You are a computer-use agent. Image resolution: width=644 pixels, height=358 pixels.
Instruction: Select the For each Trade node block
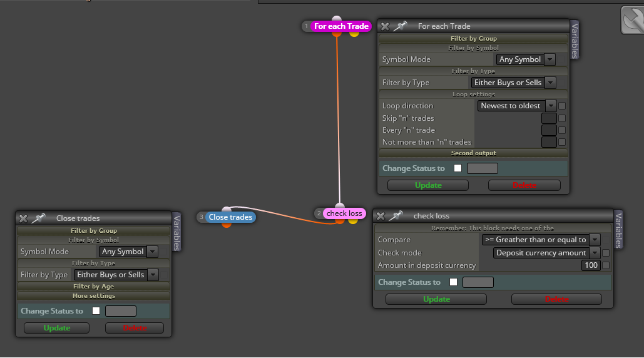click(341, 26)
